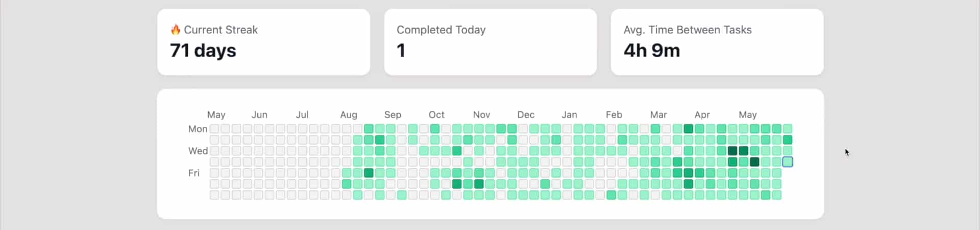Select the first cell of the Fri row

[x=214, y=173]
